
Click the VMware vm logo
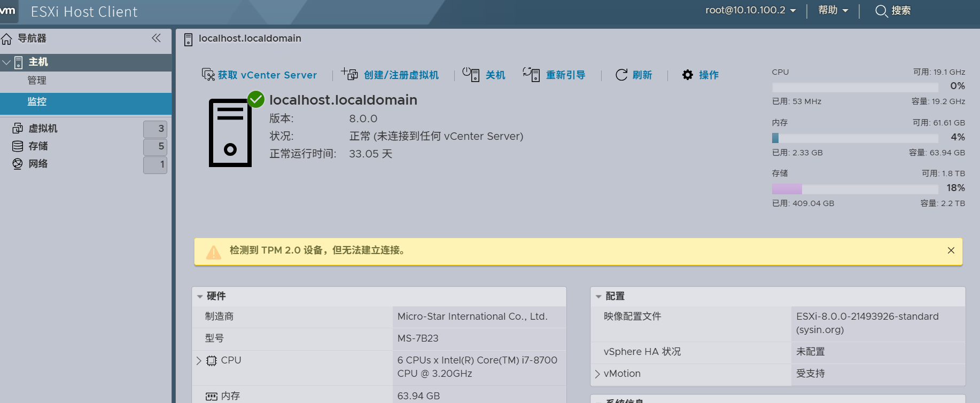coord(7,11)
